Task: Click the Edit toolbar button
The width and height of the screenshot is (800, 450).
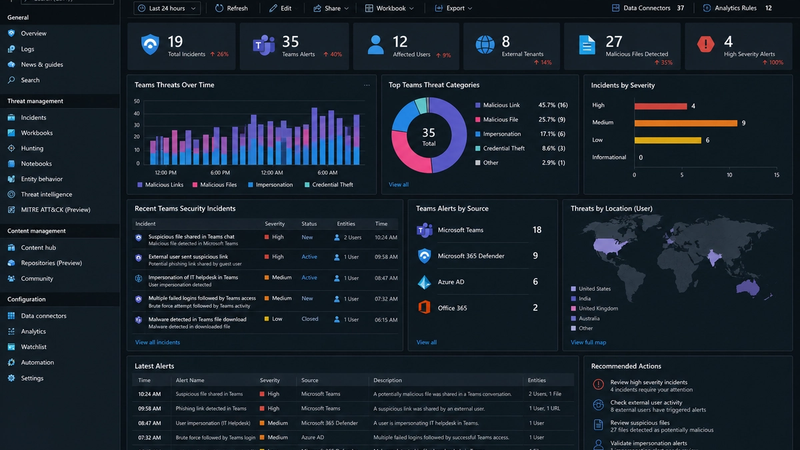Action: tap(281, 8)
